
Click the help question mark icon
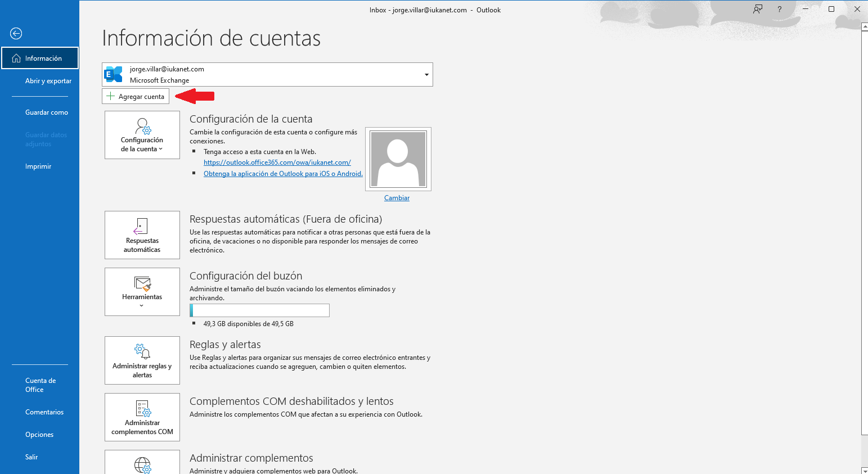779,9
